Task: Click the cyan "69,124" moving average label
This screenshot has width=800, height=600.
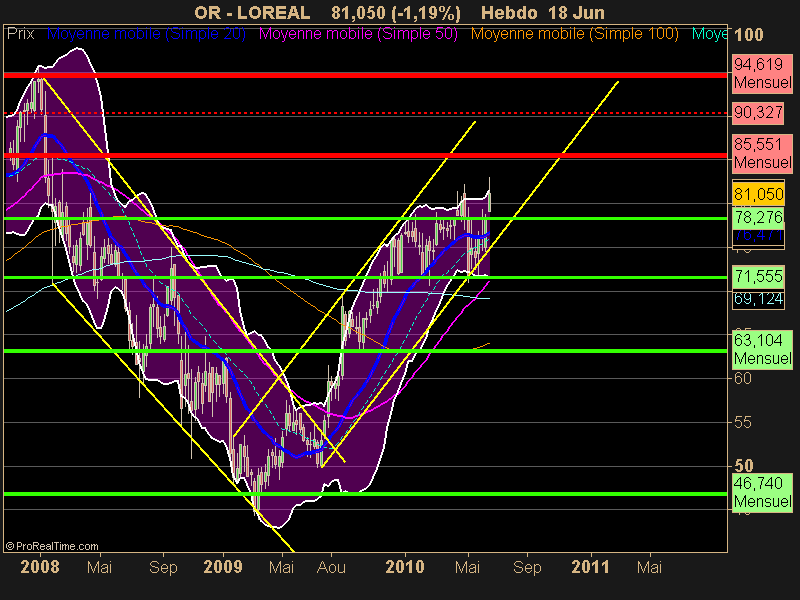Action: coord(759,298)
